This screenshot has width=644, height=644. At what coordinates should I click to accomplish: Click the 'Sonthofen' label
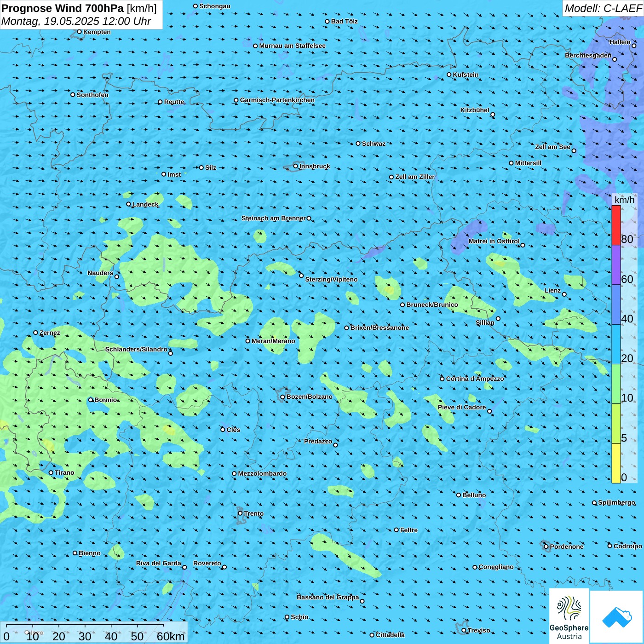click(x=92, y=95)
